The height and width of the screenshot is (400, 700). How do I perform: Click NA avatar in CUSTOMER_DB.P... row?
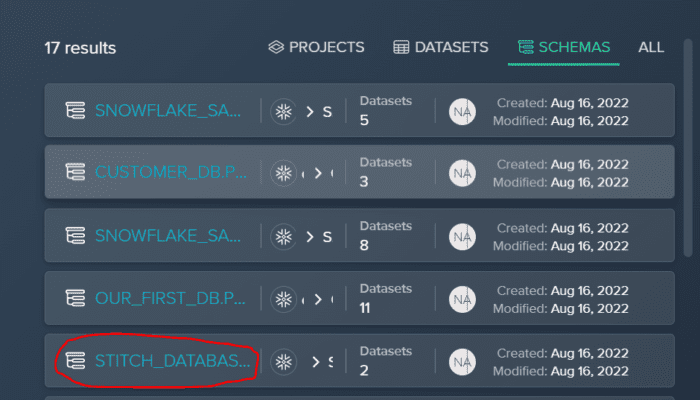point(462,173)
